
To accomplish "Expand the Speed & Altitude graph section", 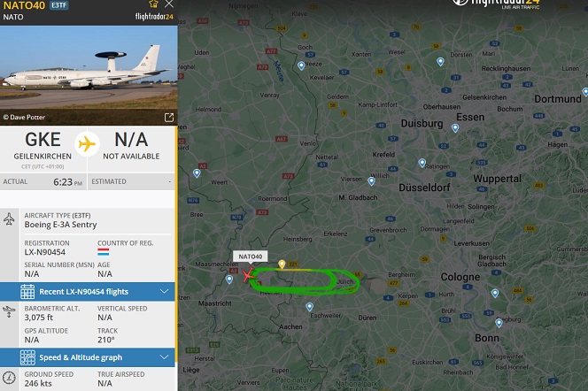I will pos(88,357).
